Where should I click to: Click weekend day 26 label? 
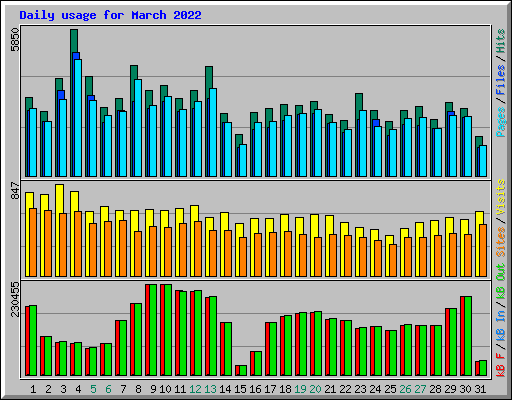pyautogui.click(x=405, y=389)
